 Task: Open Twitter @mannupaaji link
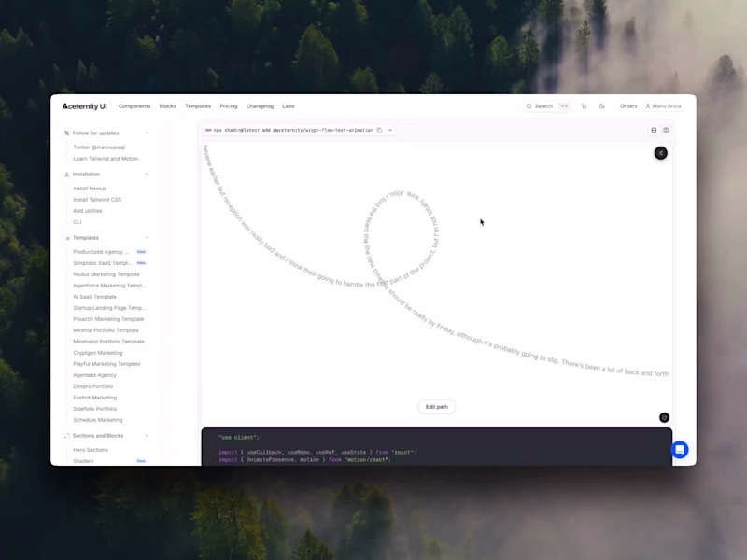99,147
